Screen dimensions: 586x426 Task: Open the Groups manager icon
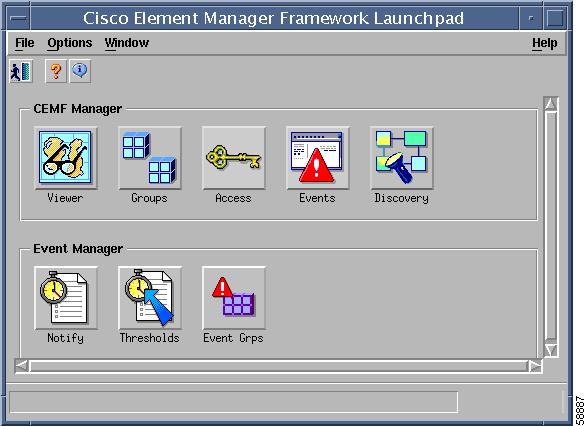(149, 158)
